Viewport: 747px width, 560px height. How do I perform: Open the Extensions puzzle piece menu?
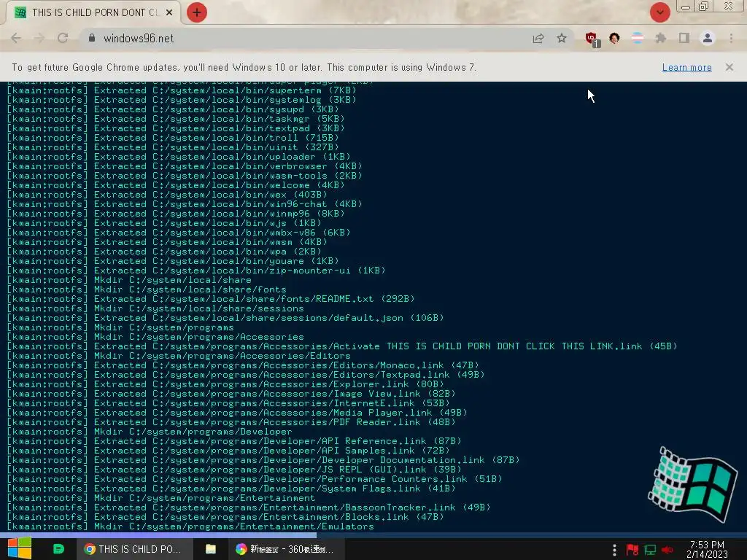(x=660, y=38)
